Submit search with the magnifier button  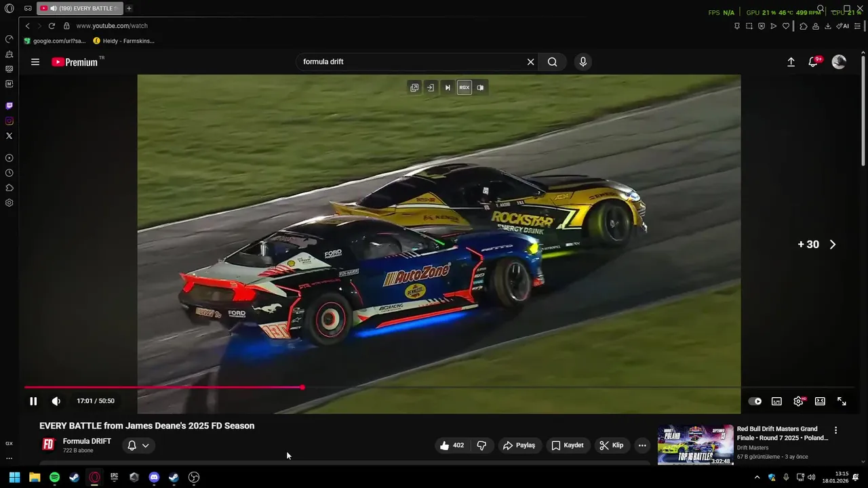click(x=553, y=62)
